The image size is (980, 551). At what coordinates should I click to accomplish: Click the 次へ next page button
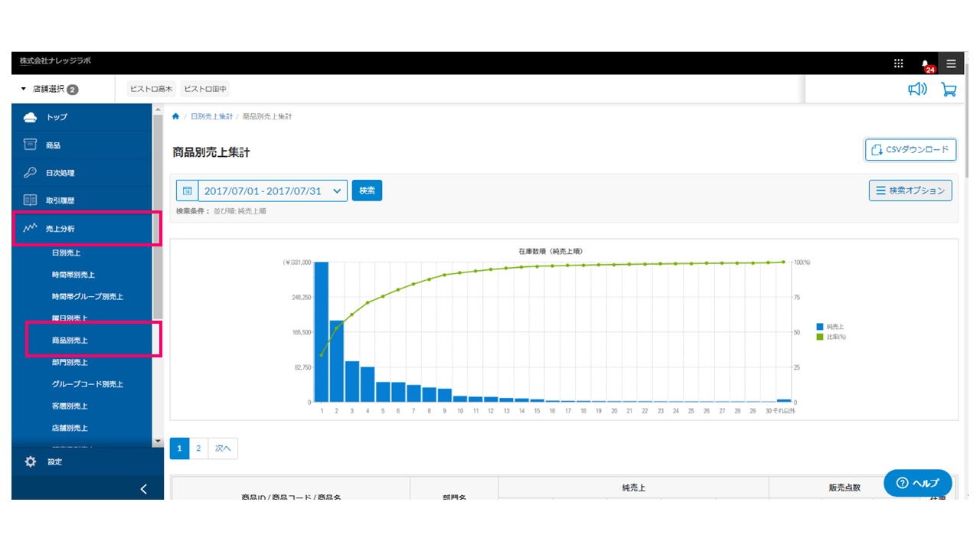point(223,448)
